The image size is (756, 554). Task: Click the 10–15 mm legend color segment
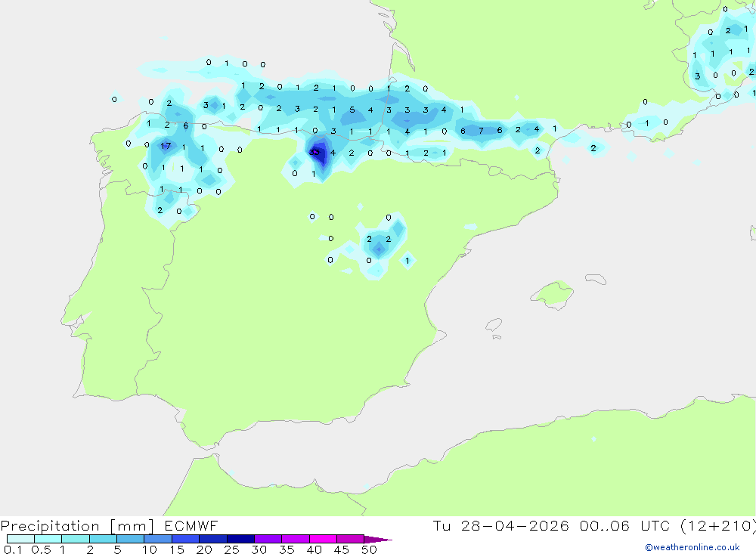[x=158, y=539]
